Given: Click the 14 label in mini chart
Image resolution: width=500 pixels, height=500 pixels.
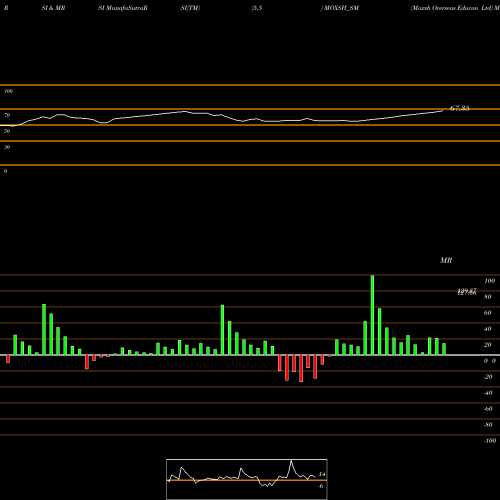Looking at the screenshot, I should pos(322,474).
